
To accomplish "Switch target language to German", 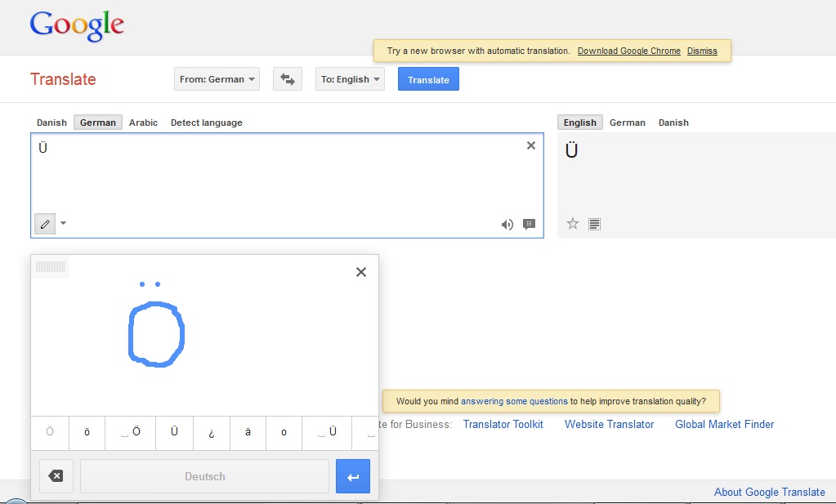I will pyautogui.click(x=627, y=123).
